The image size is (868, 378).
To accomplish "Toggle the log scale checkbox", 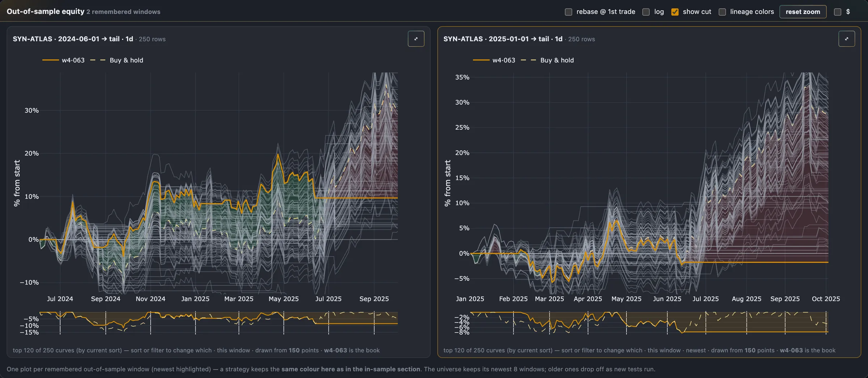I will coord(646,12).
